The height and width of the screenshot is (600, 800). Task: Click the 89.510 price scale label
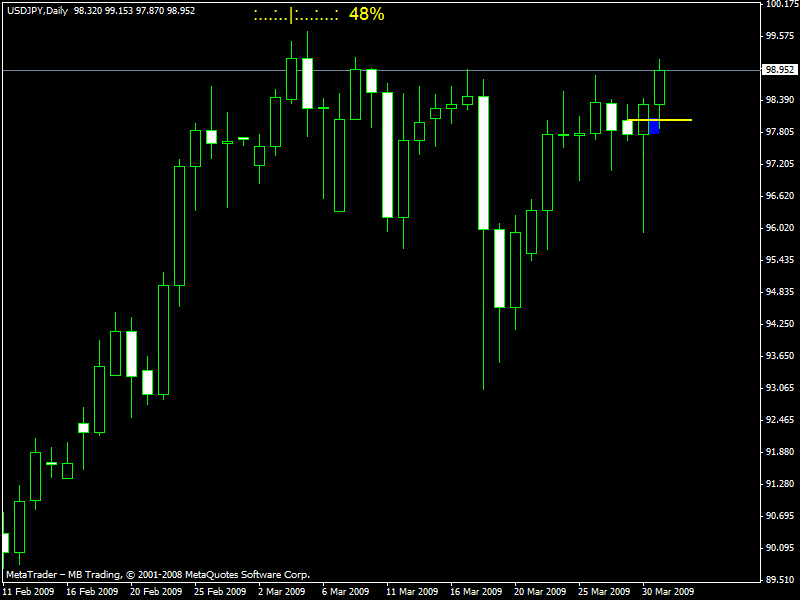tap(780, 580)
